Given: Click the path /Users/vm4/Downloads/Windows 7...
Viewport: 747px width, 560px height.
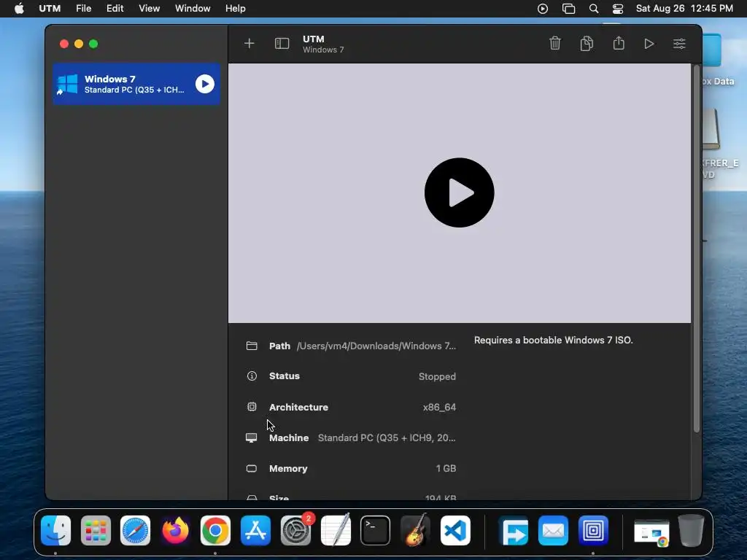Looking at the screenshot, I should click(x=376, y=346).
